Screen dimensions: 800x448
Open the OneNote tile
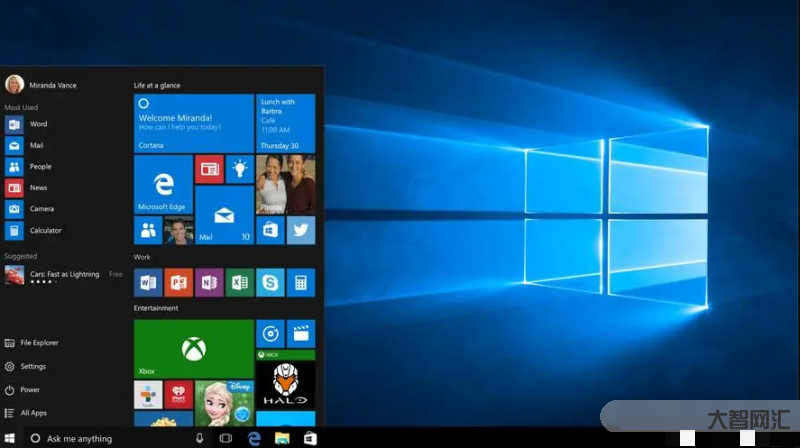coord(209,282)
